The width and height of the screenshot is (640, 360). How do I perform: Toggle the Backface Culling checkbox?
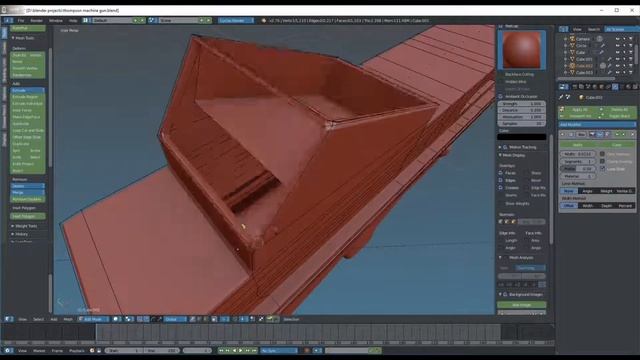coord(501,75)
